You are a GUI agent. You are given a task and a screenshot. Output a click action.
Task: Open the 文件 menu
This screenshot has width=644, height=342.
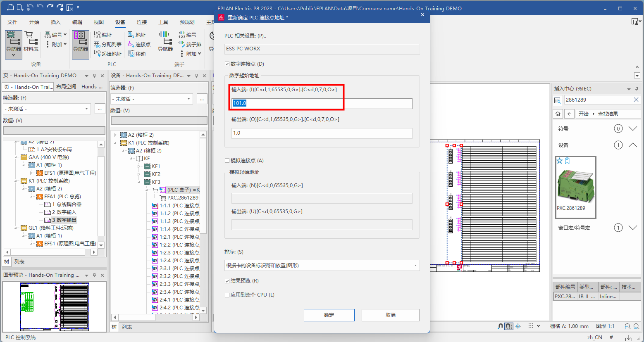(x=12, y=22)
